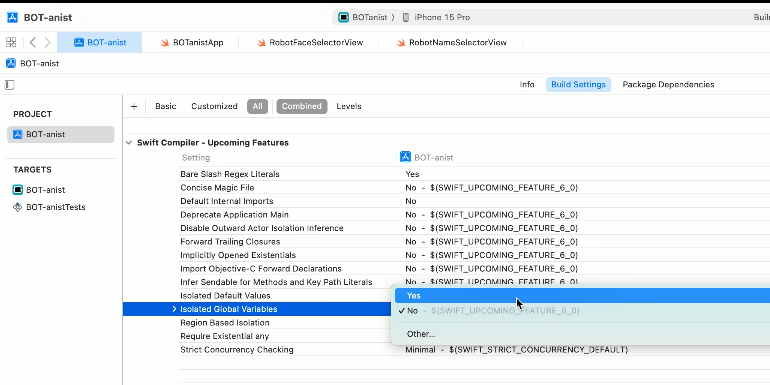Open Disable Outward Actor Isolation value
Image resolution: width=770 pixels, height=385 pixels.
point(491,228)
